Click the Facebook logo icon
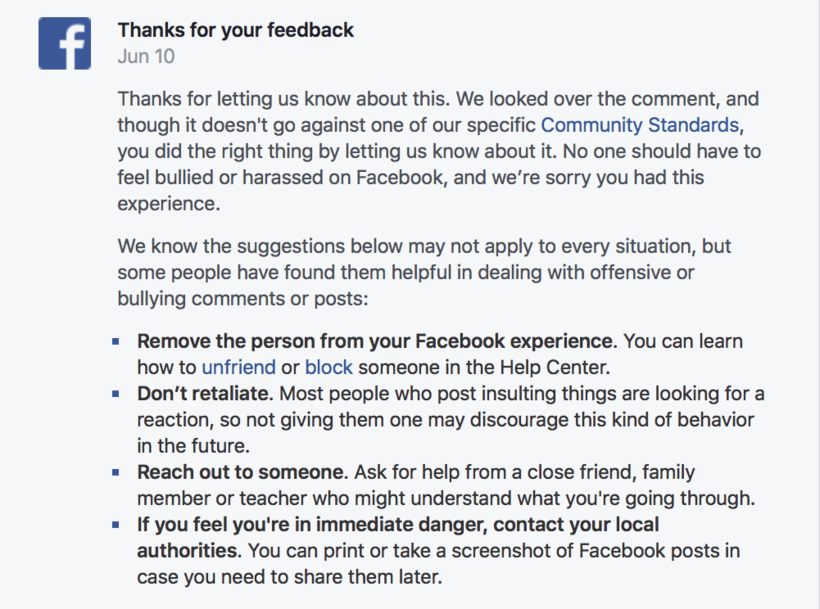 pyautogui.click(x=65, y=43)
